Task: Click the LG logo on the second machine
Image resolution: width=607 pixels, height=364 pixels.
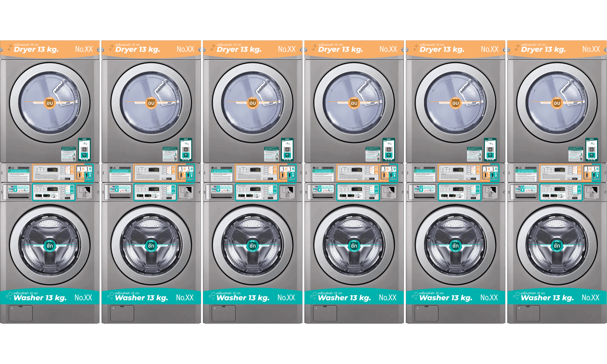Action: [113, 168]
